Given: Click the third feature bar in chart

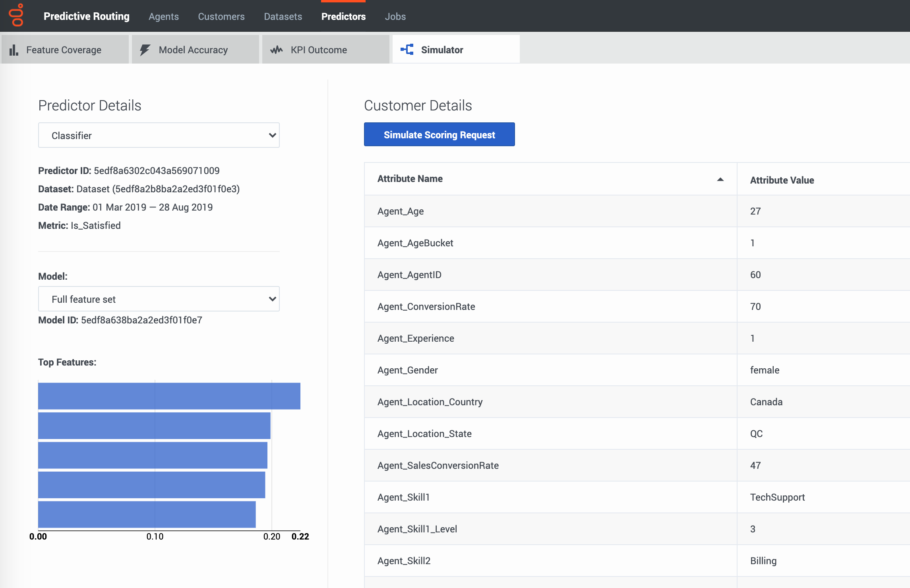Looking at the screenshot, I should pyautogui.click(x=153, y=455).
